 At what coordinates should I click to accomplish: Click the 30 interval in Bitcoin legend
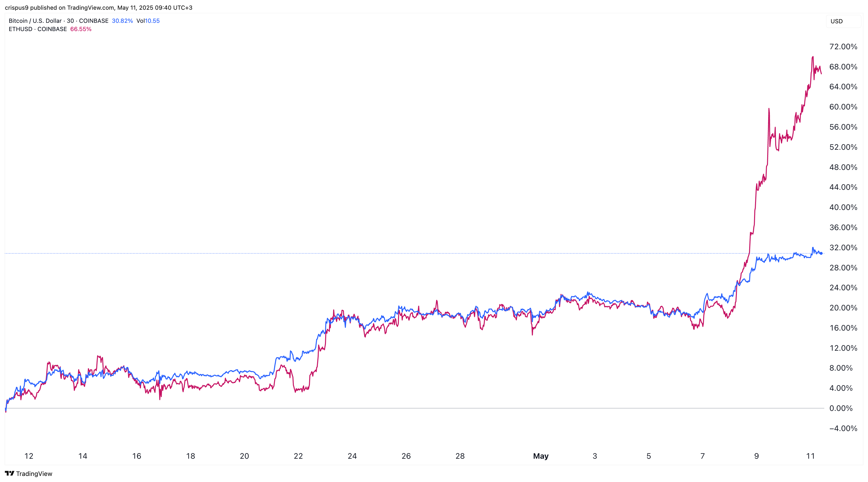point(70,21)
